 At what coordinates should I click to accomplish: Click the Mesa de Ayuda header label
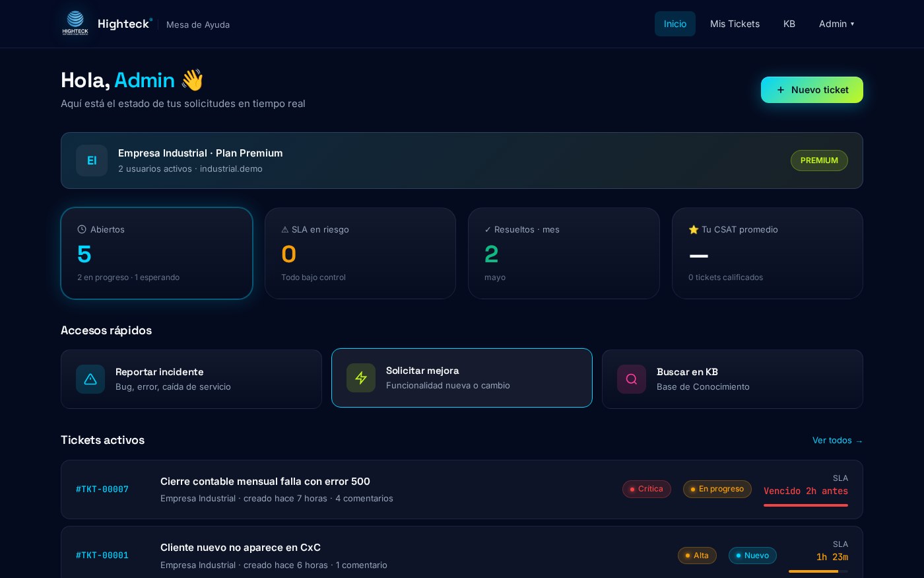(198, 24)
